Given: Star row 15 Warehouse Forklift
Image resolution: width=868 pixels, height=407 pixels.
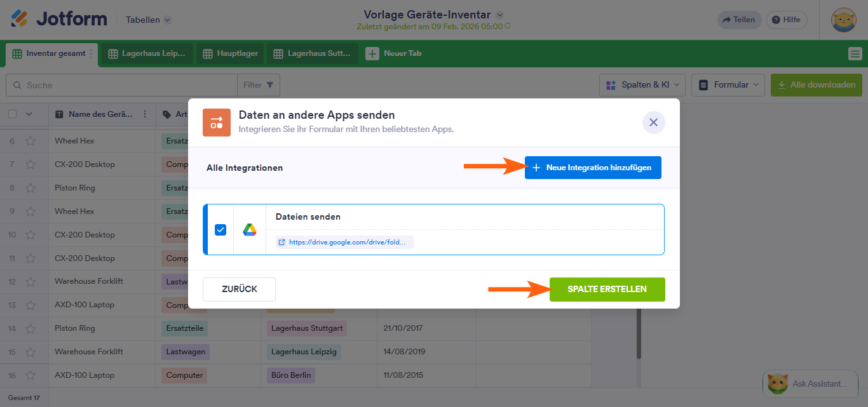Looking at the screenshot, I should [31, 352].
